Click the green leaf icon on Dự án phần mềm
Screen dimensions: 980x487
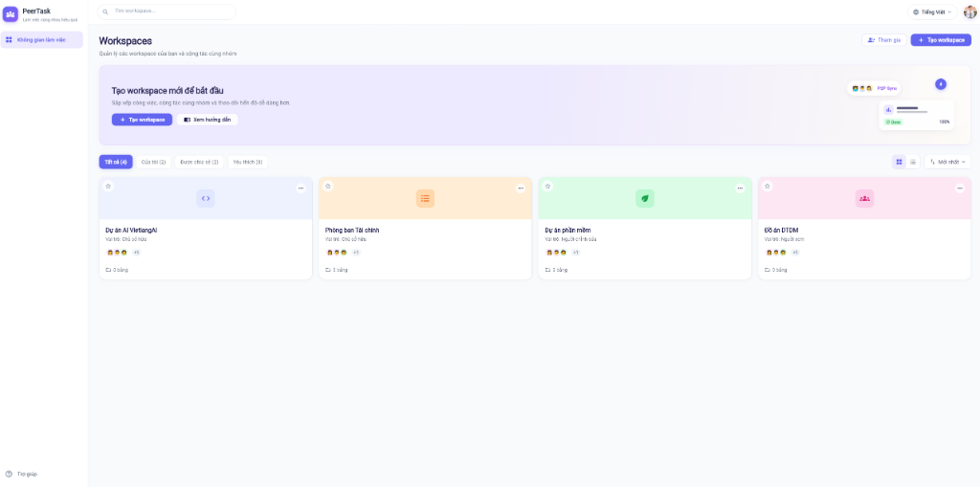click(645, 198)
